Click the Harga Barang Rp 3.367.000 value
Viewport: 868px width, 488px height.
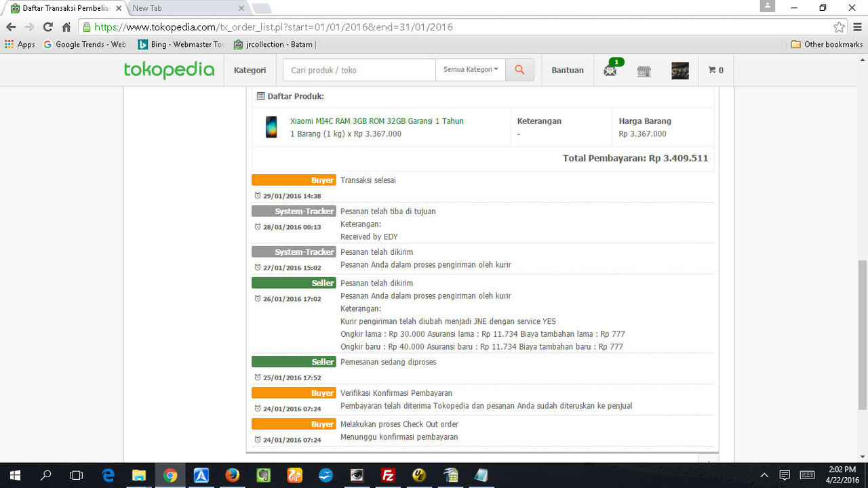click(643, 134)
